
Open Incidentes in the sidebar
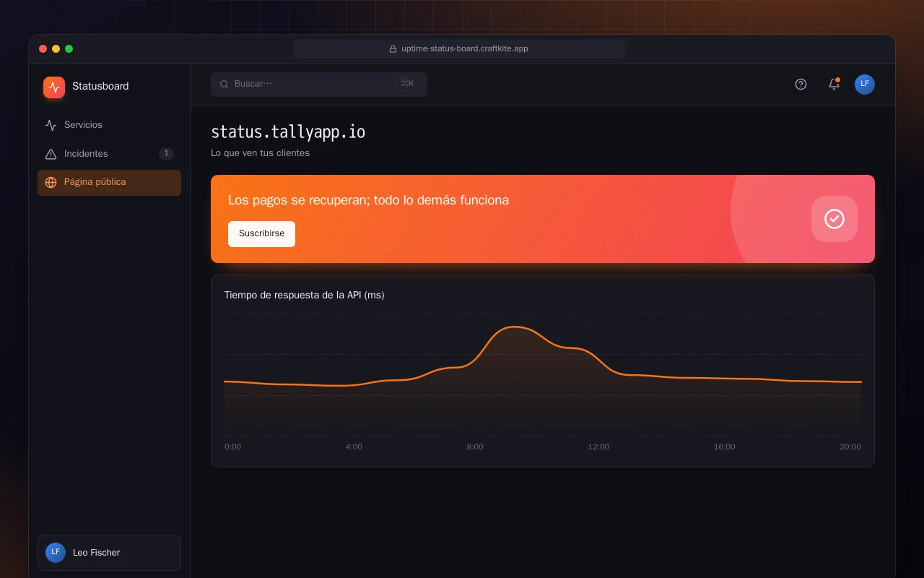[109, 154]
